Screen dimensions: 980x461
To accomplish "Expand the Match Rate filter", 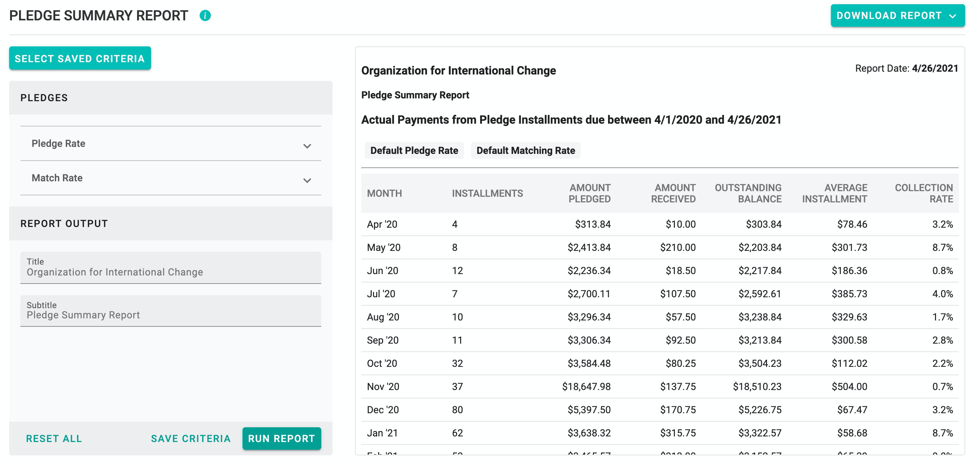I will click(307, 180).
